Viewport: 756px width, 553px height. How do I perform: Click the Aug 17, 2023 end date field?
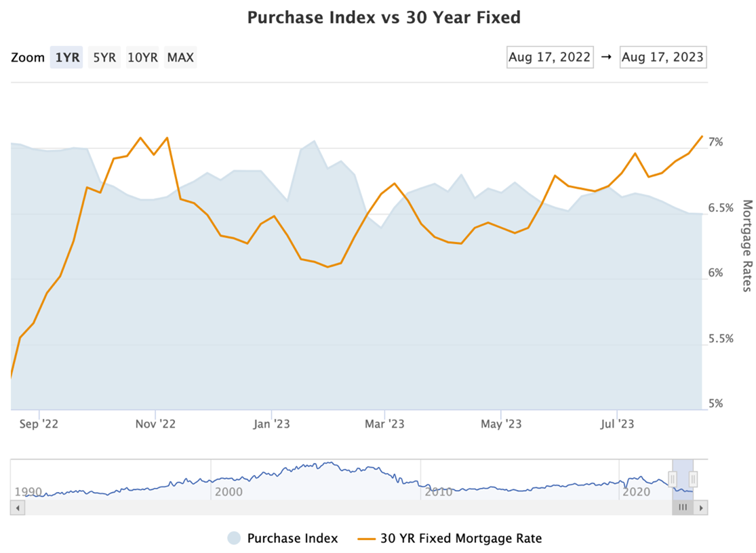[662, 57]
